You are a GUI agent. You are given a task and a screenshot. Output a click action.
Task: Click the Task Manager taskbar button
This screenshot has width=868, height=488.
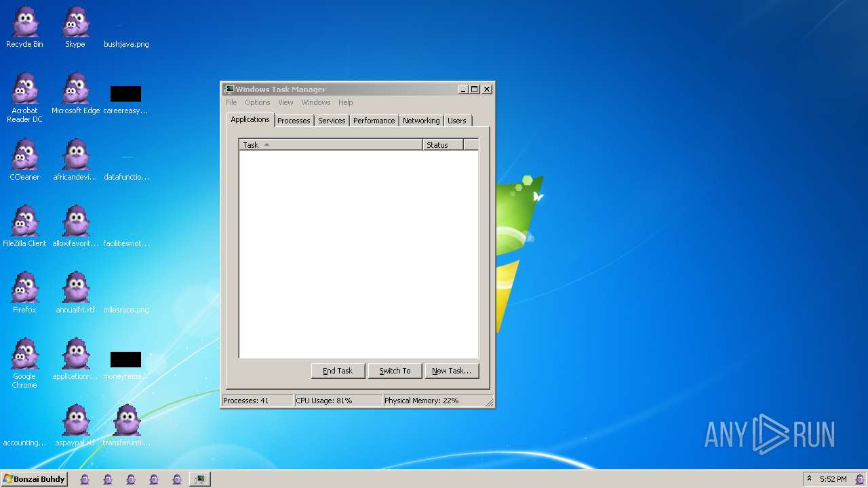click(199, 479)
